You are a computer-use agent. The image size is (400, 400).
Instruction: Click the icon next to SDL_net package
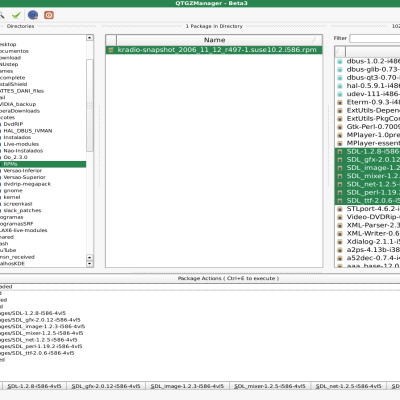click(340, 184)
